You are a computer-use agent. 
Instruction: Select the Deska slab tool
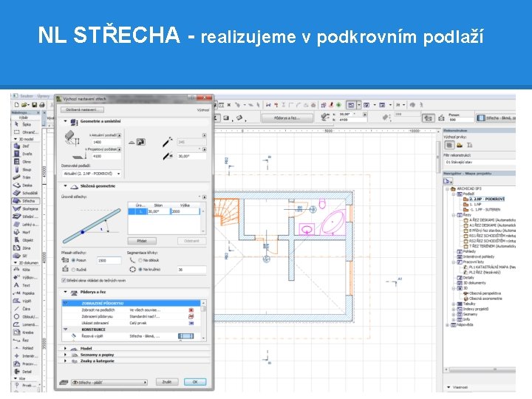tap(24, 185)
